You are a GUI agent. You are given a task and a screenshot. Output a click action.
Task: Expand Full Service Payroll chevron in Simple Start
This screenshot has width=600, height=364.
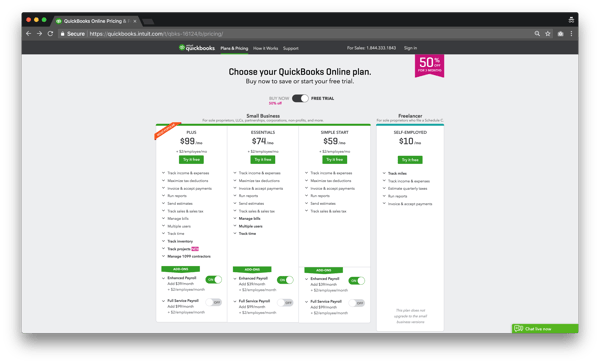pos(307,302)
